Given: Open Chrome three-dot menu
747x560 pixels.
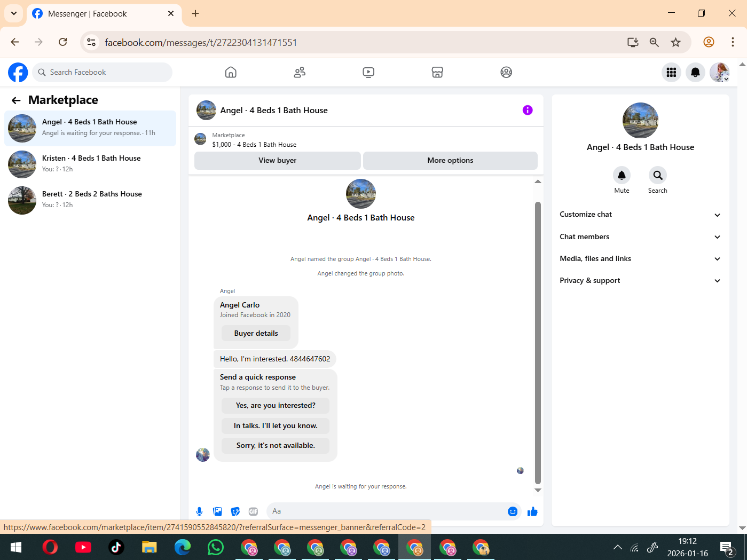Looking at the screenshot, I should (x=733, y=42).
